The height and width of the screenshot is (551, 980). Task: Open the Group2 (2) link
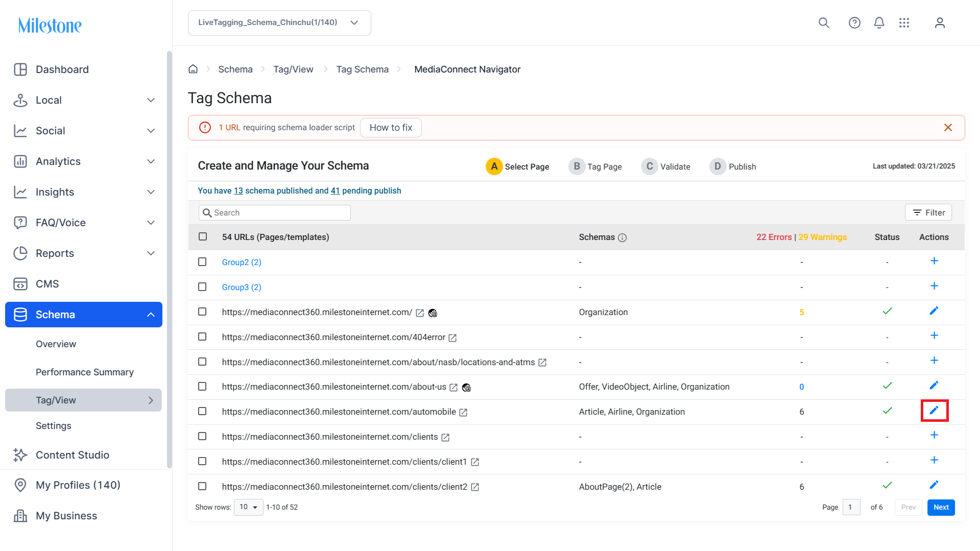[242, 262]
